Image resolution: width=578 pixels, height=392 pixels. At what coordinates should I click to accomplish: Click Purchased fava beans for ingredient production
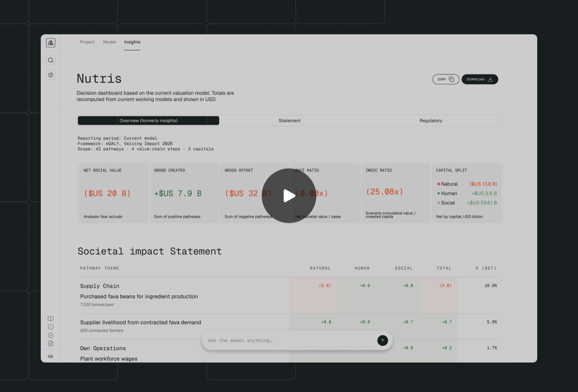tap(139, 297)
